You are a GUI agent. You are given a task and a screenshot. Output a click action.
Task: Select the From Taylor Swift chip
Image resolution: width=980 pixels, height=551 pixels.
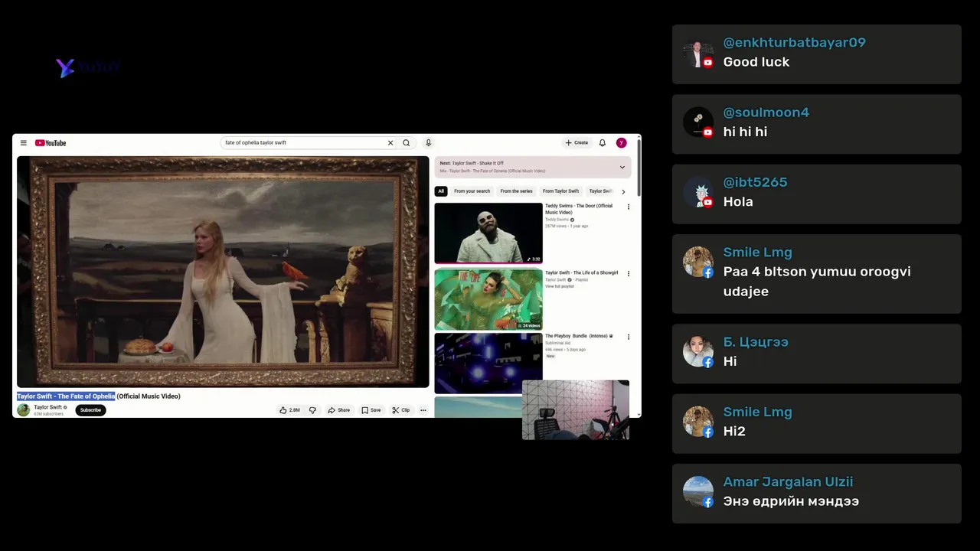(560, 191)
